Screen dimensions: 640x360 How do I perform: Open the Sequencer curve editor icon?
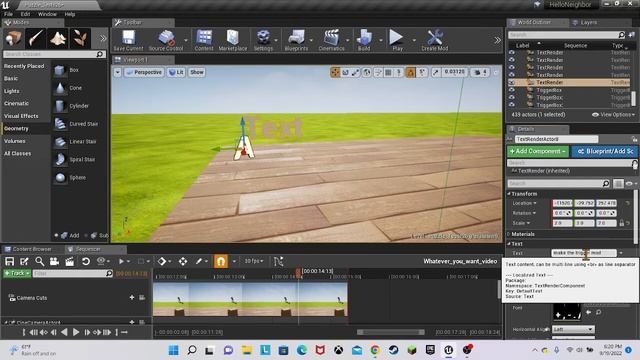click(x=278, y=261)
